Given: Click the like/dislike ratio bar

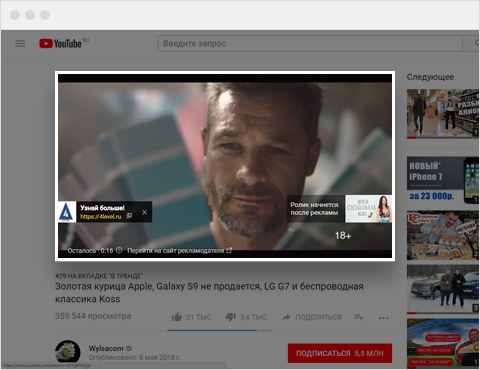Looking at the screenshot, I should (220, 330).
